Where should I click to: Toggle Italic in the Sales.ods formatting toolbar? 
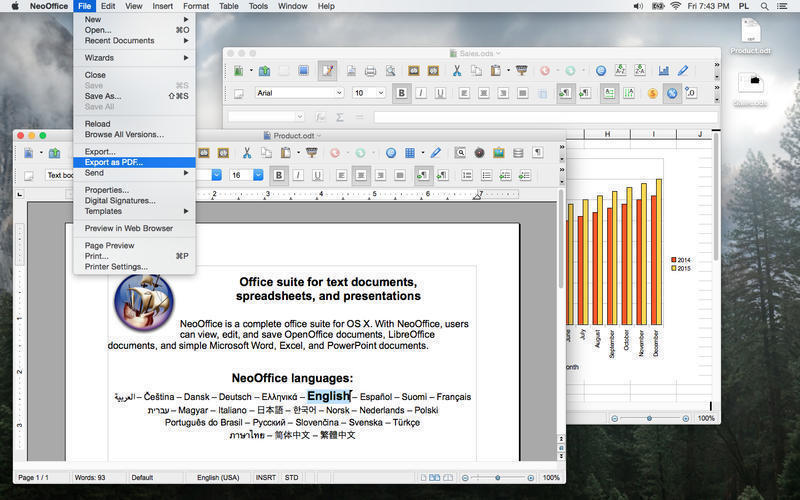point(420,93)
